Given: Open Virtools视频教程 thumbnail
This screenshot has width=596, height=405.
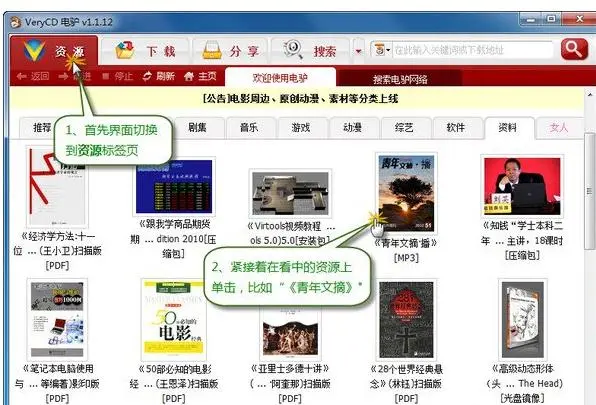Looking at the screenshot, I should click(x=290, y=194).
